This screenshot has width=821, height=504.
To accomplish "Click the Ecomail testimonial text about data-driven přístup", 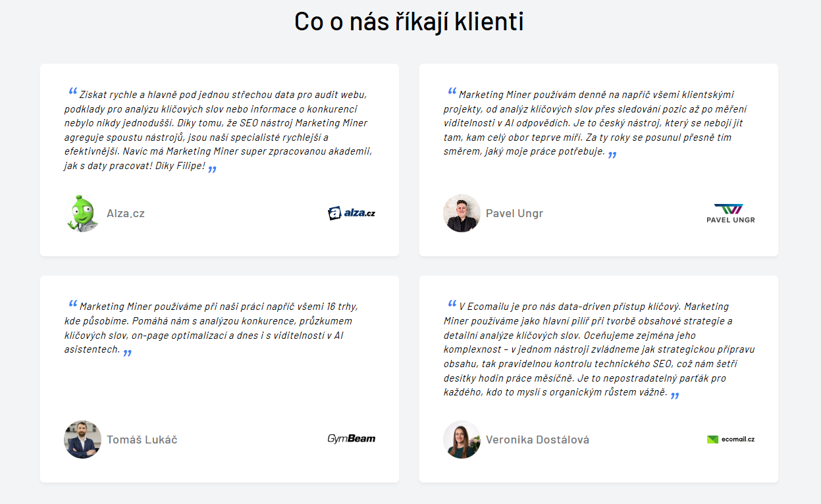I will (x=599, y=350).
